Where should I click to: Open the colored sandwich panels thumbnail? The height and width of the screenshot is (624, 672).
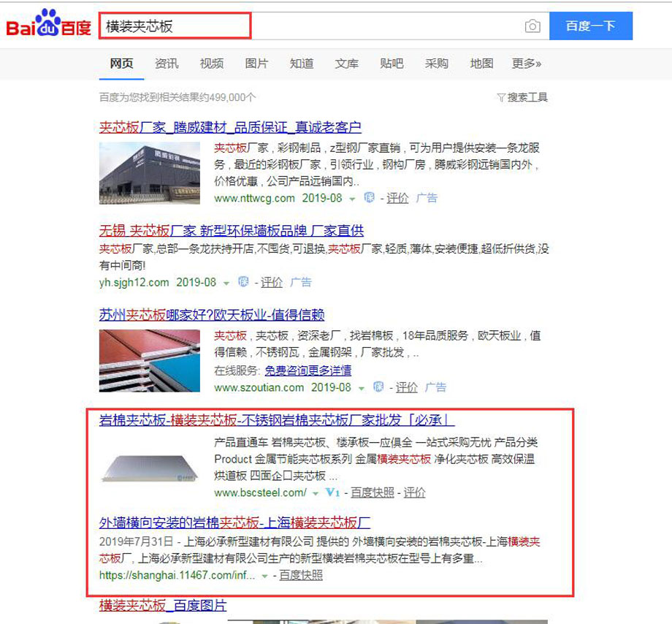150,361
